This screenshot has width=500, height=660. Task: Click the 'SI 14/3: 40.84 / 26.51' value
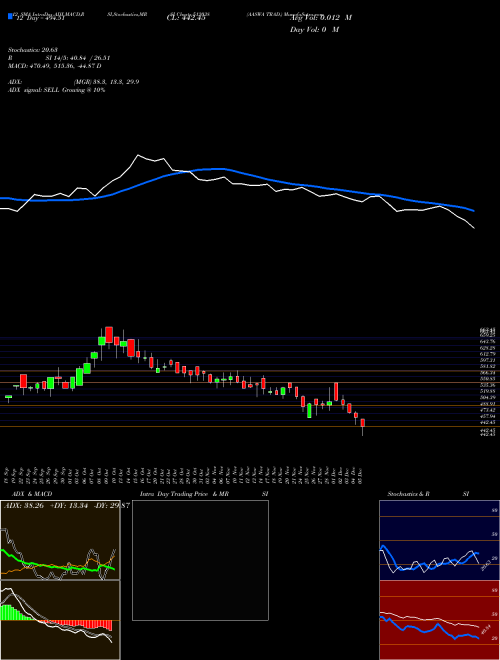click(78, 58)
